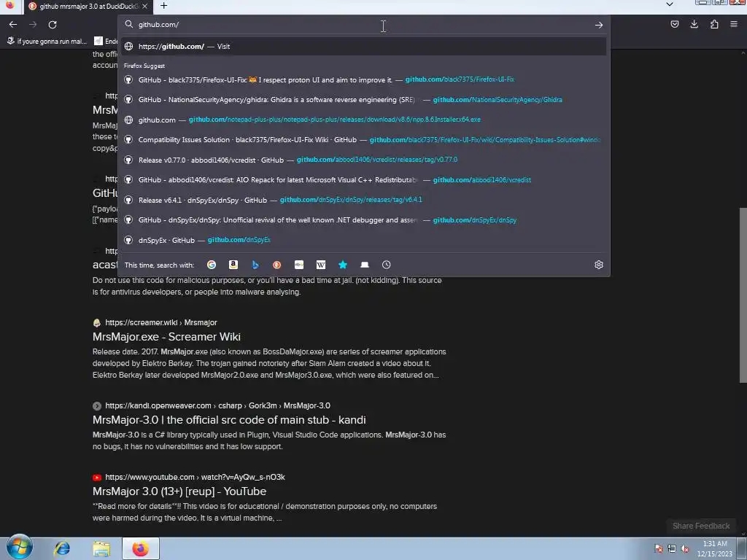Open NationalSecurityAgency/ghidra suggestion
Viewport: 747px width, 560px height.
click(x=363, y=99)
